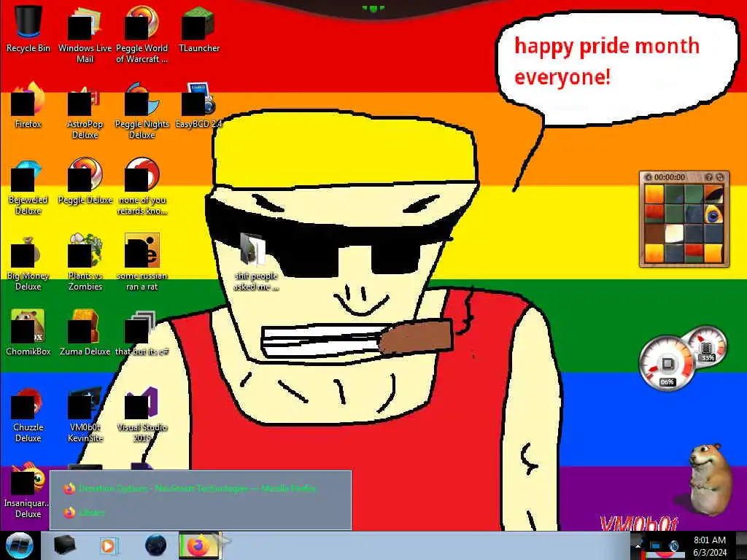
Task: Open Chuzzle Deluxe desktop shortcut
Action: tap(28, 413)
